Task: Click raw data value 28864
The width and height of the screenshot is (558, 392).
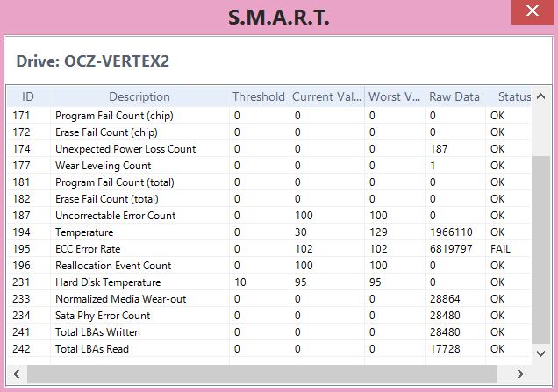Action: [x=445, y=299]
